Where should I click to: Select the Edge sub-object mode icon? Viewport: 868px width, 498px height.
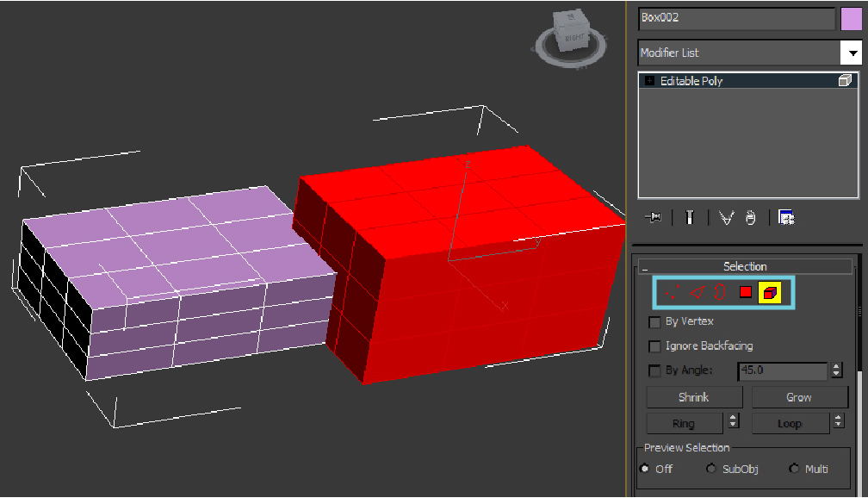click(697, 292)
